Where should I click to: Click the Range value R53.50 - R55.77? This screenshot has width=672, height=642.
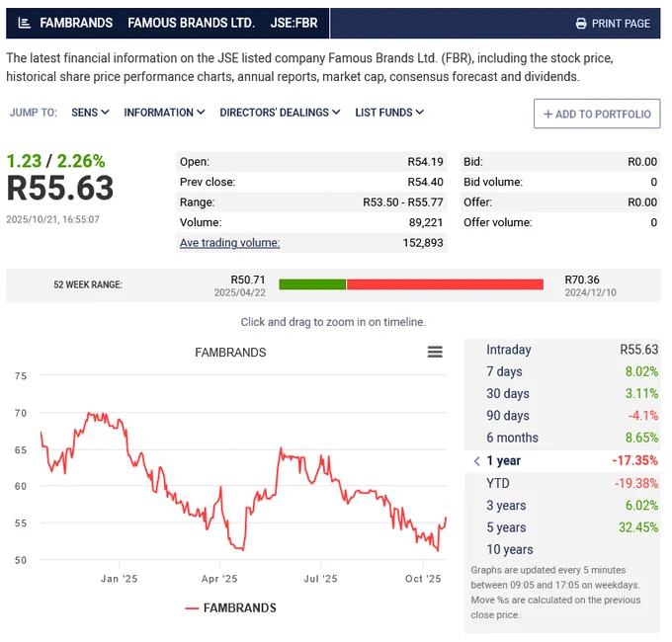pos(403,202)
